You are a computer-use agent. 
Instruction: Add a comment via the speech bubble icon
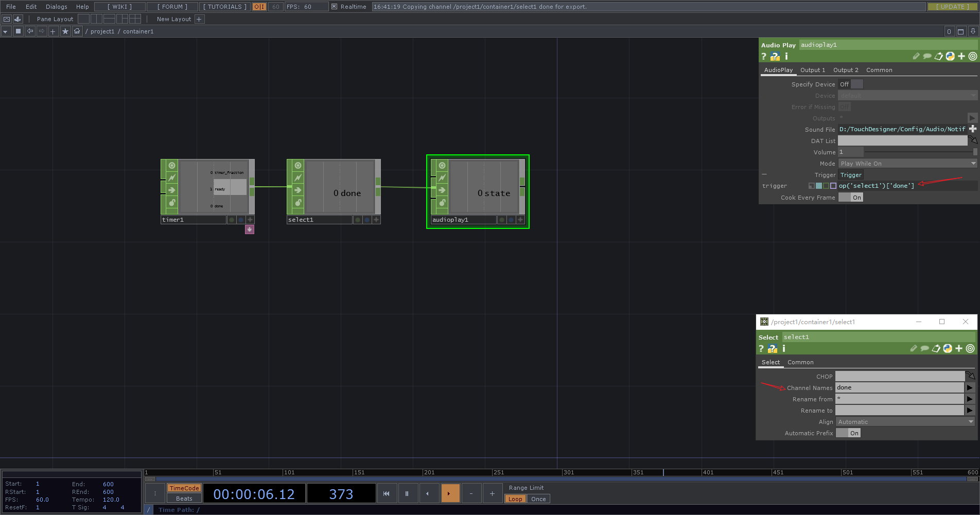(927, 57)
